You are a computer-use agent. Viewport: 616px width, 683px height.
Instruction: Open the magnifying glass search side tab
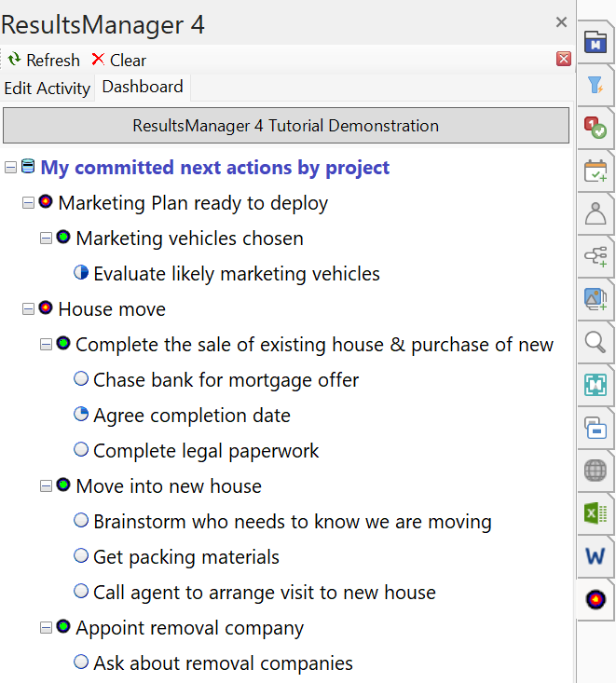pyautogui.click(x=595, y=342)
